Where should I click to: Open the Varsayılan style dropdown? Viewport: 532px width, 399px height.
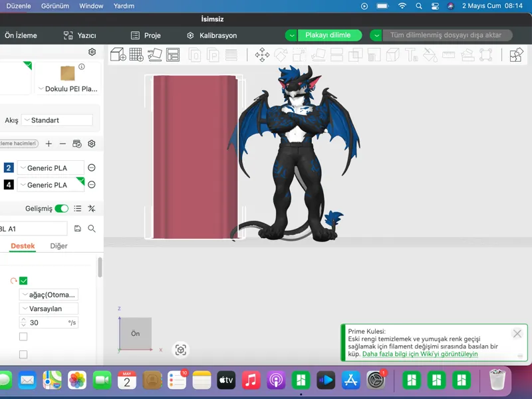pyautogui.click(x=49, y=309)
